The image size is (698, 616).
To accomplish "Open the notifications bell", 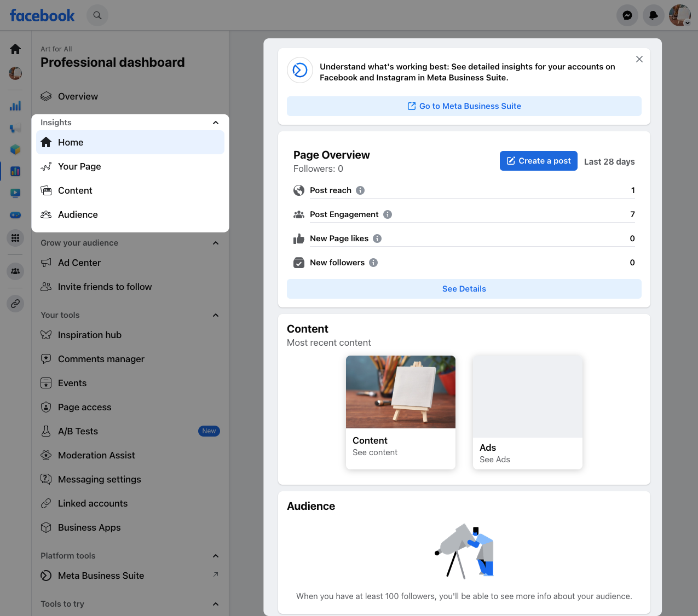I will [x=653, y=15].
